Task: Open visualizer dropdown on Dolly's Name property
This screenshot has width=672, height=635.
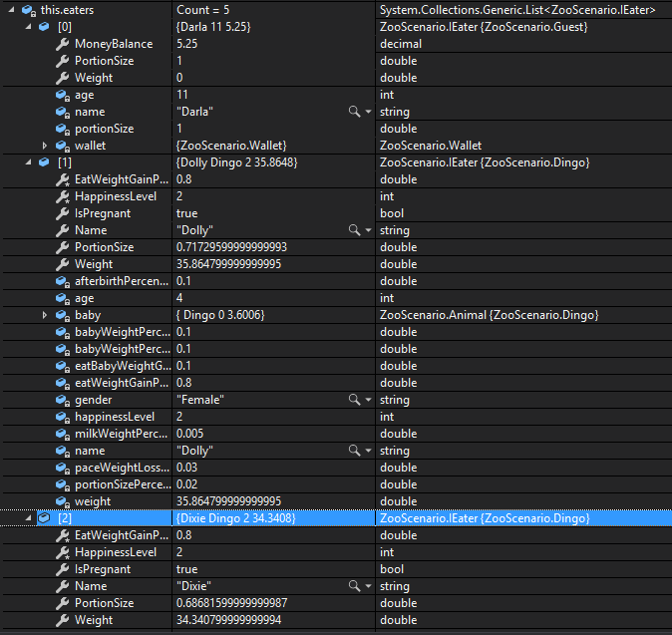Action: [368, 230]
